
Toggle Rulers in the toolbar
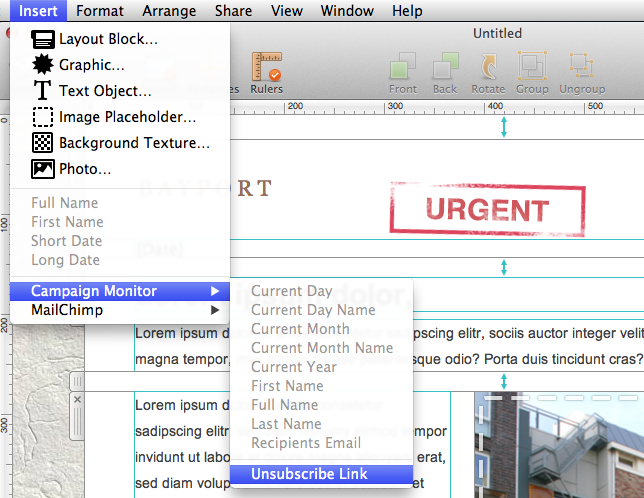(x=267, y=73)
